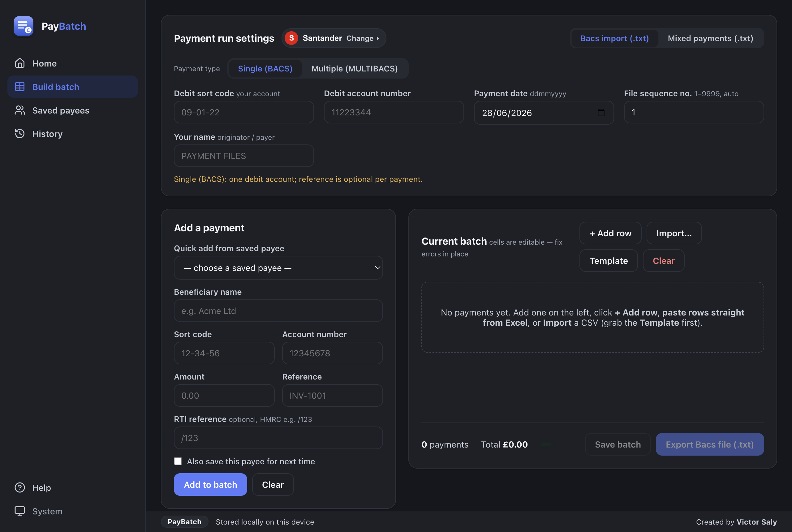
Task: Focus the beneficiary Sort code field
Action: (x=224, y=353)
